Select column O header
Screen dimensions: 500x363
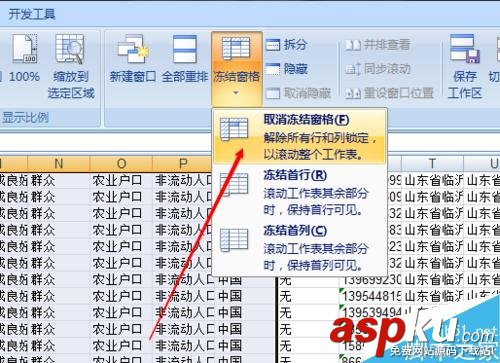(x=121, y=164)
